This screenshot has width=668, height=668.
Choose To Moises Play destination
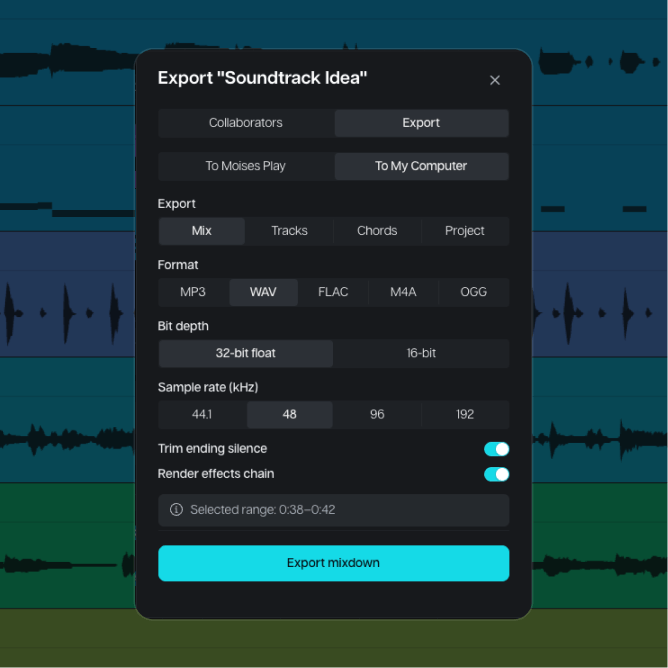click(246, 166)
